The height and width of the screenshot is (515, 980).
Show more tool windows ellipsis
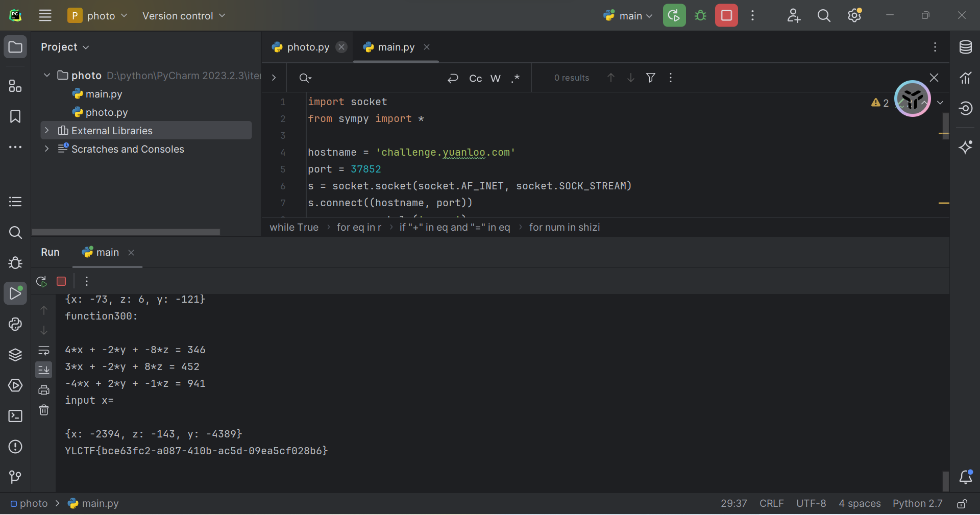pos(15,147)
